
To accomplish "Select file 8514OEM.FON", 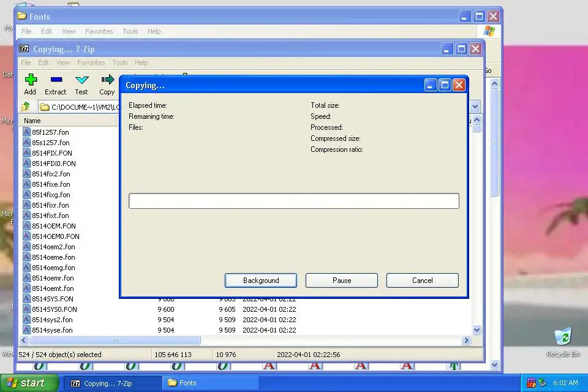I will [x=54, y=226].
